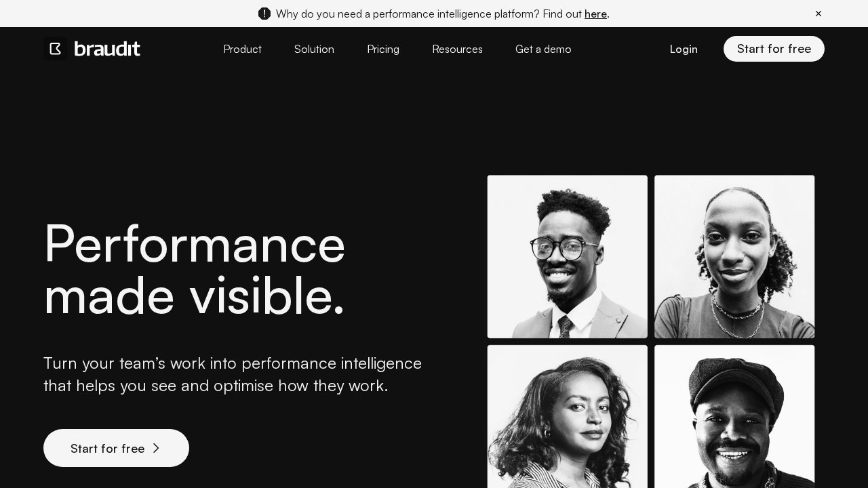This screenshot has height=488, width=868.
Task: Select Get a demo link
Action: point(543,49)
